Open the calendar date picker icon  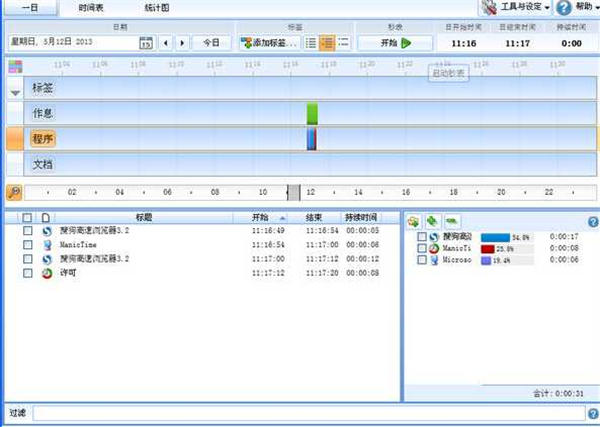pos(146,43)
